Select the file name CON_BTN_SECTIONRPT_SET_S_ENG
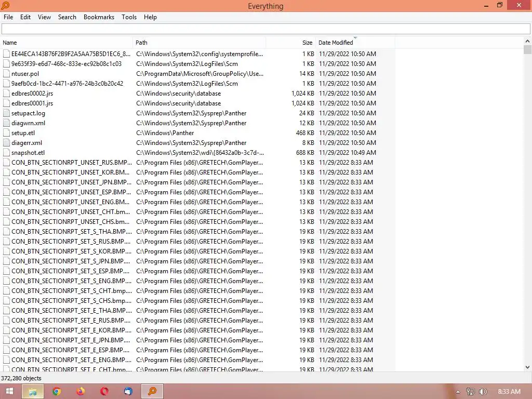532x399 pixels. pyautogui.click(x=71, y=281)
